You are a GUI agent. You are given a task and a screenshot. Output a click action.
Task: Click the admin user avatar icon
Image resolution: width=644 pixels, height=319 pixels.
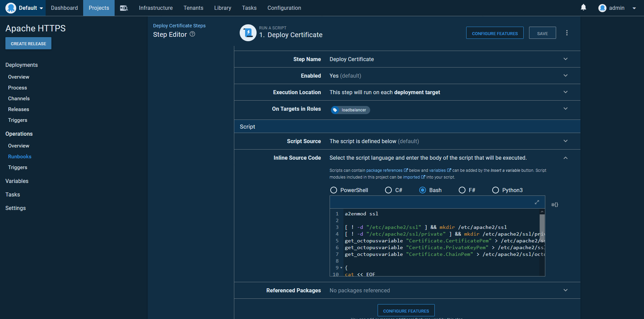[602, 8]
